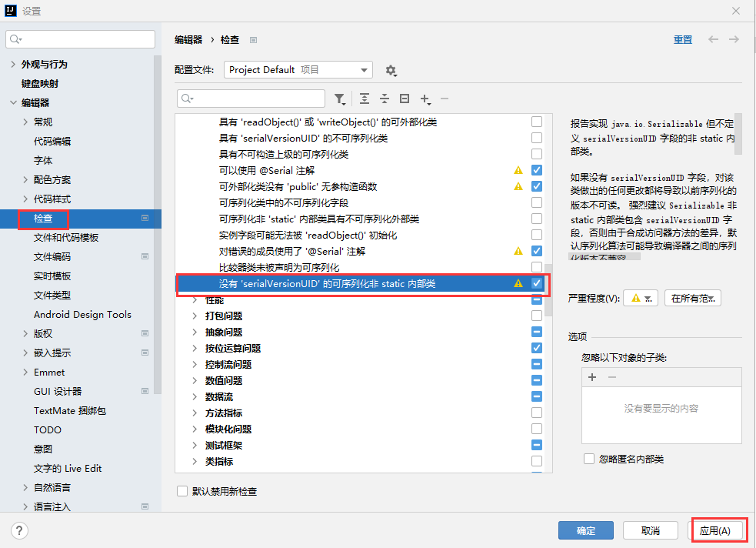This screenshot has width=756, height=548.
Task: Click the inspection list vertical scrollbar
Action: point(548,291)
